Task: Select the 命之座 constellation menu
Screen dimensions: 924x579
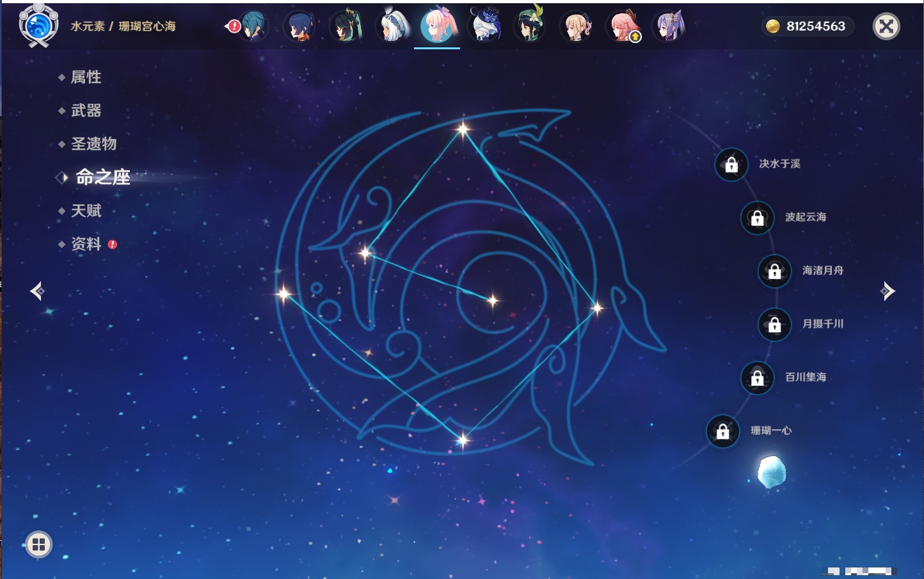Action: 102,177
